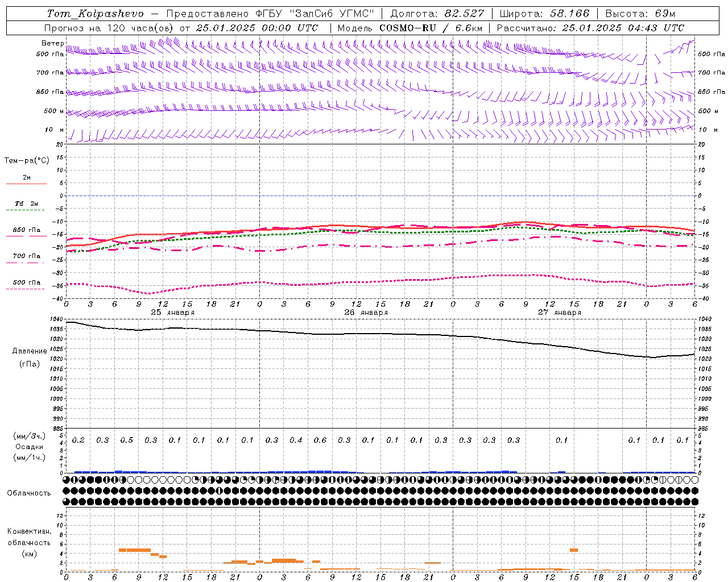
Task: Click the Tom_Kolpashevo station title
Action: coord(95,13)
